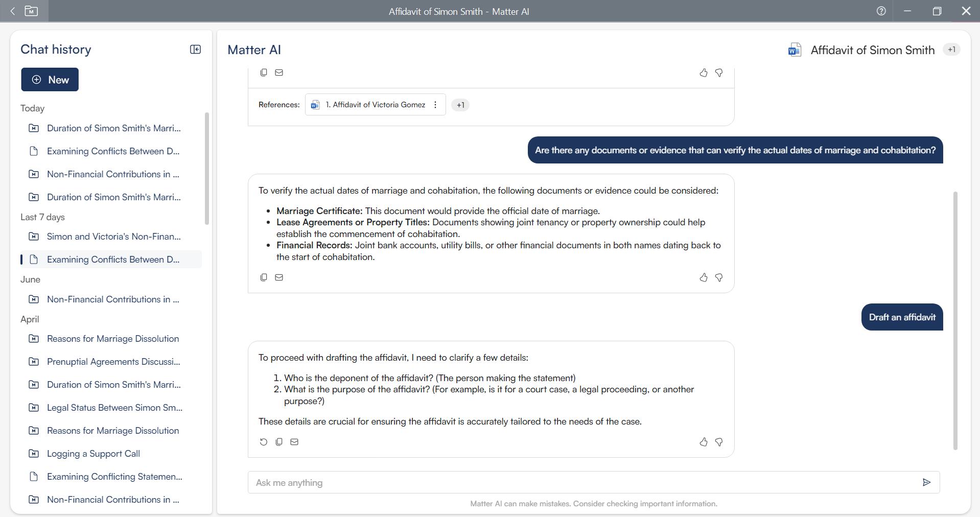Copy the affidavit clarification response
This screenshot has height=517, width=980.
pyautogui.click(x=279, y=442)
